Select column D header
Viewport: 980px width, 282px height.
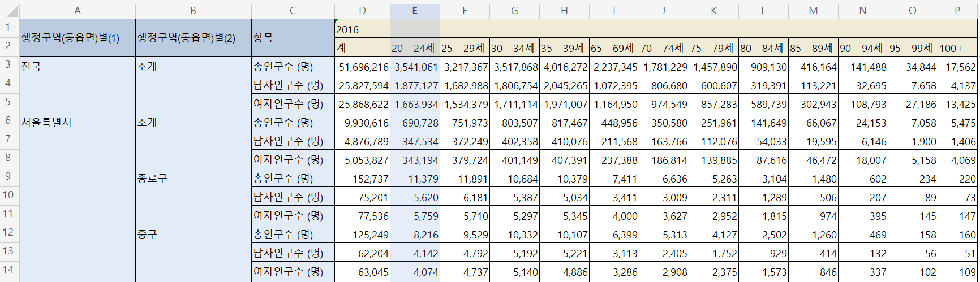click(362, 11)
